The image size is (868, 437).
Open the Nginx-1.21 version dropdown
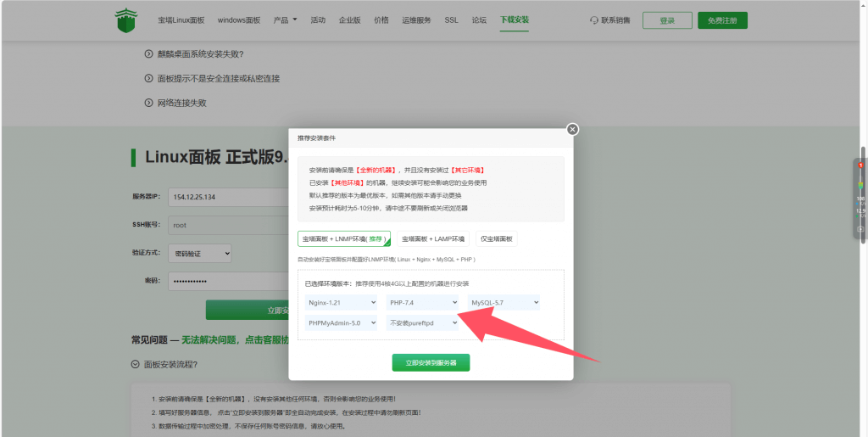[341, 302]
